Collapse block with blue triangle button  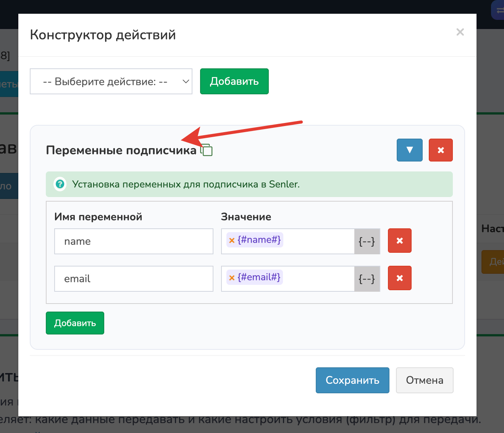click(x=409, y=150)
